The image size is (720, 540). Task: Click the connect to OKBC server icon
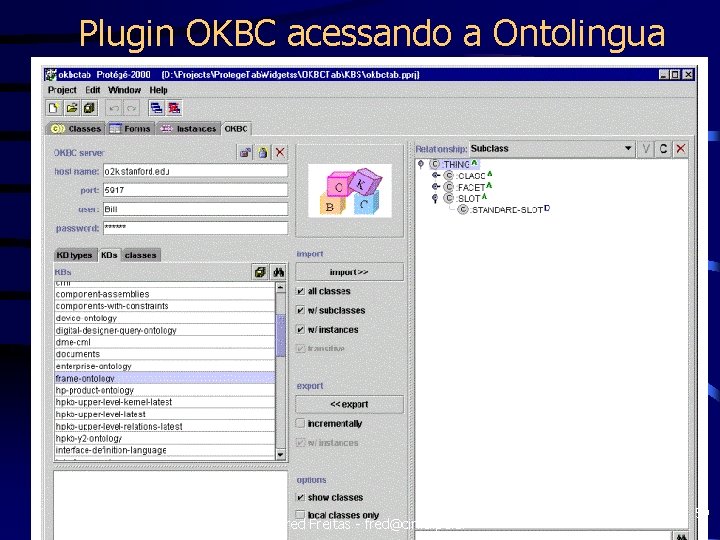click(x=245, y=152)
